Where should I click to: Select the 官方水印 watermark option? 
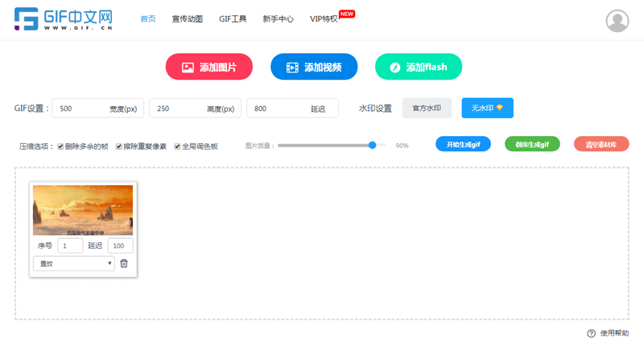point(427,108)
